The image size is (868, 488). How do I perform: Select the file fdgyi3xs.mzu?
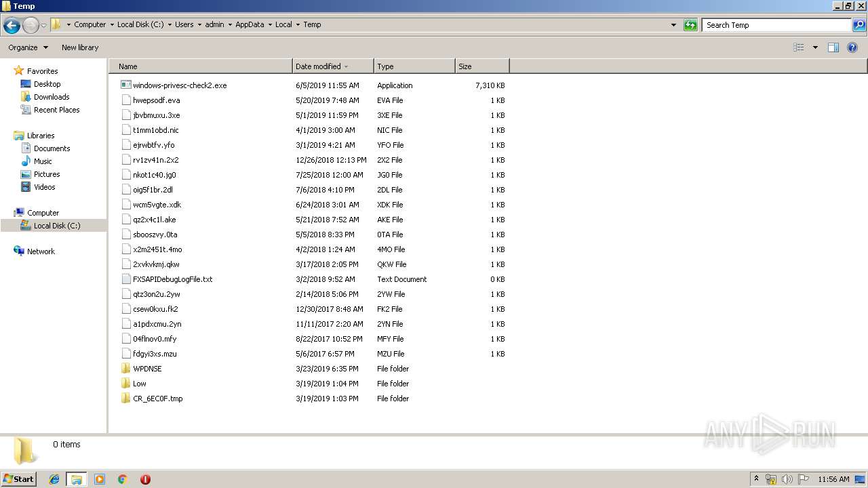pos(155,354)
